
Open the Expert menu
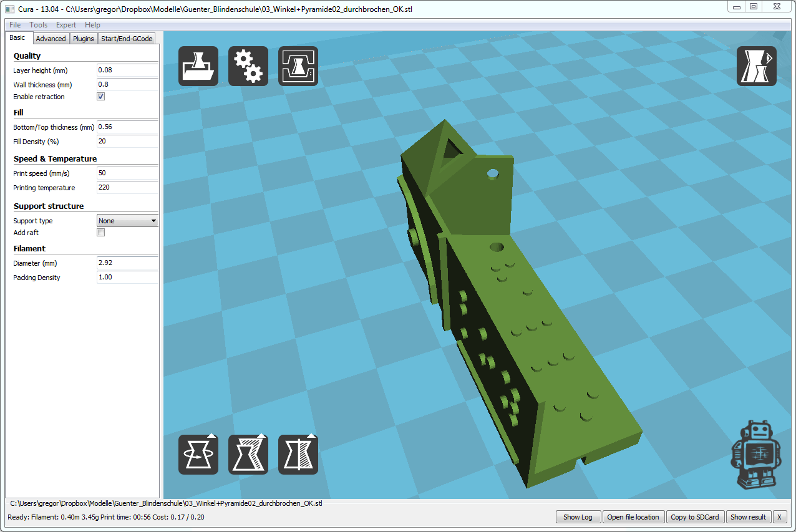click(x=66, y=25)
